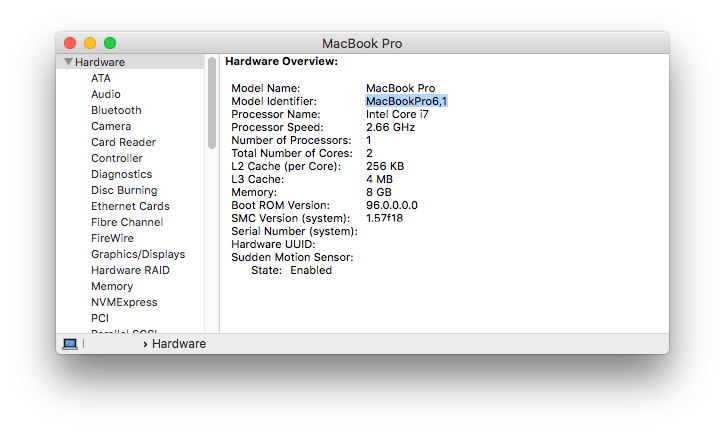Click Hardware in the bottom path bar
The width and height of the screenshot is (725, 434).
coord(179,344)
